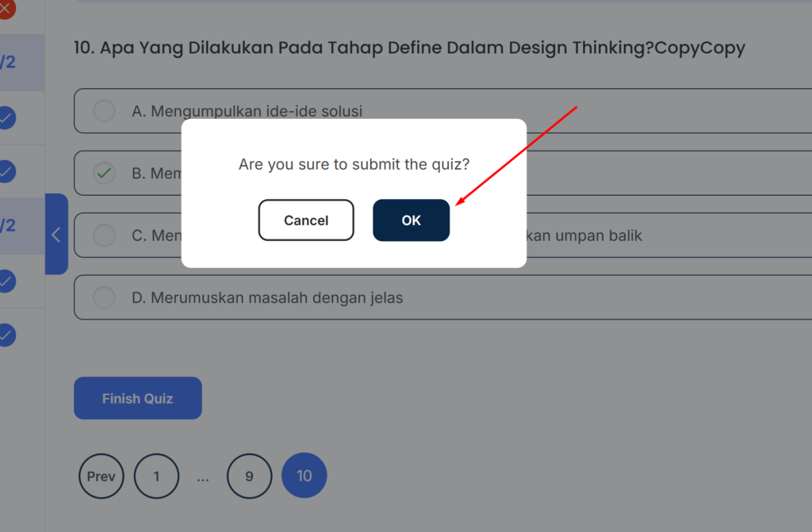Select the highlighted page 10 circle
Viewport: 812px width, 532px height.
coord(304,476)
